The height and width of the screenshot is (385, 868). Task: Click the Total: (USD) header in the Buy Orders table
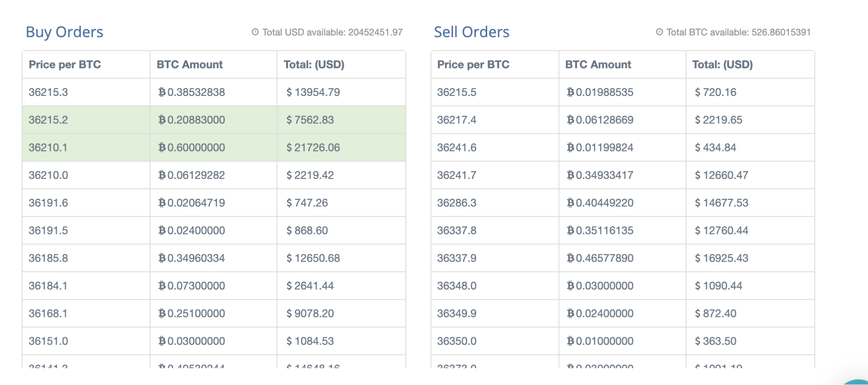[314, 65]
